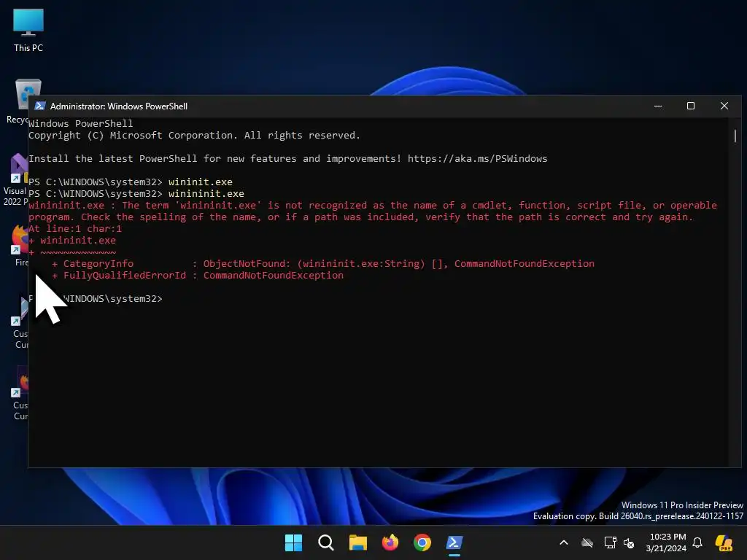Open the network status tray icon

(x=610, y=542)
